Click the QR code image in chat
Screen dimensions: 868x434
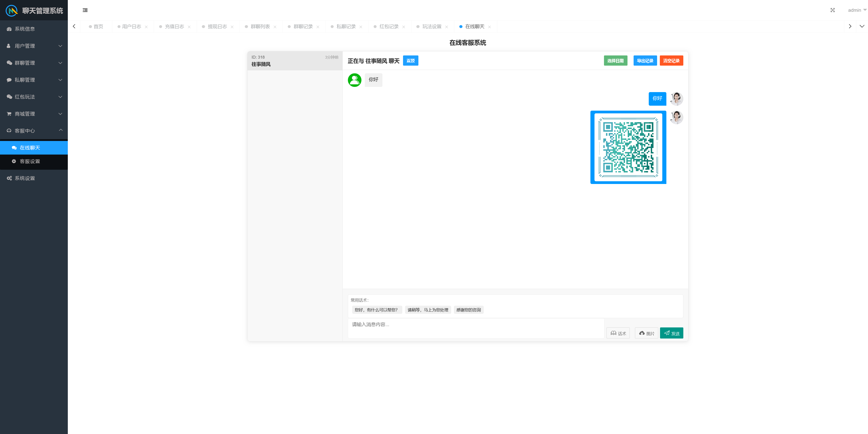point(628,147)
